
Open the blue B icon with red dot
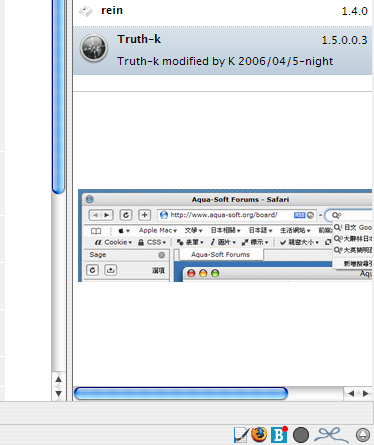click(279, 435)
